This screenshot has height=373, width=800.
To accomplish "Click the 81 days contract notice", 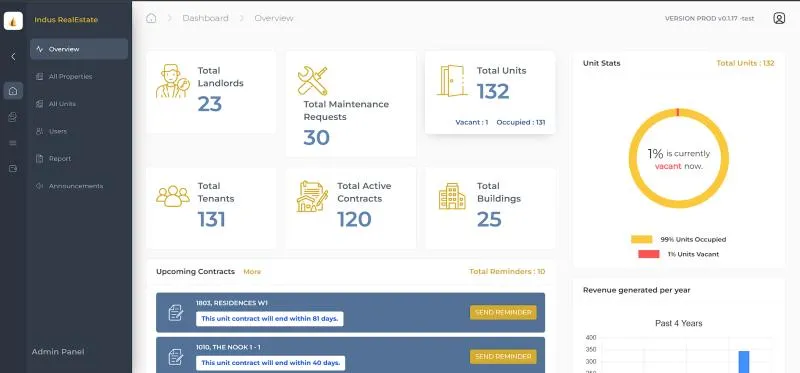I will pyautogui.click(x=270, y=319).
